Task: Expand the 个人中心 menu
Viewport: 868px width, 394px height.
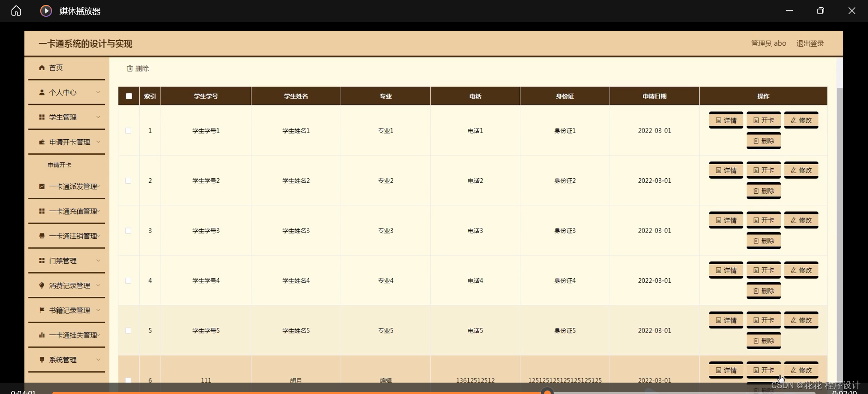Action: pos(66,92)
